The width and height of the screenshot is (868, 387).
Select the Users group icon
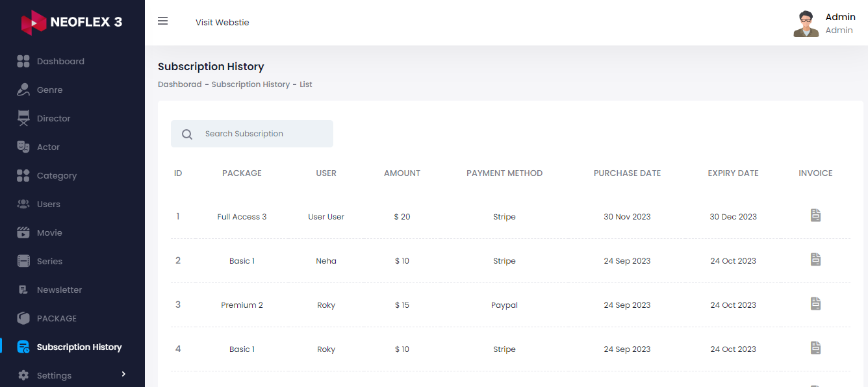point(23,204)
